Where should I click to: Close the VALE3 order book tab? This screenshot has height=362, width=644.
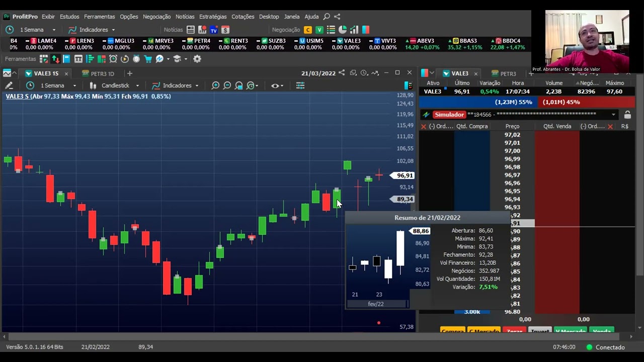click(x=475, y=73)
